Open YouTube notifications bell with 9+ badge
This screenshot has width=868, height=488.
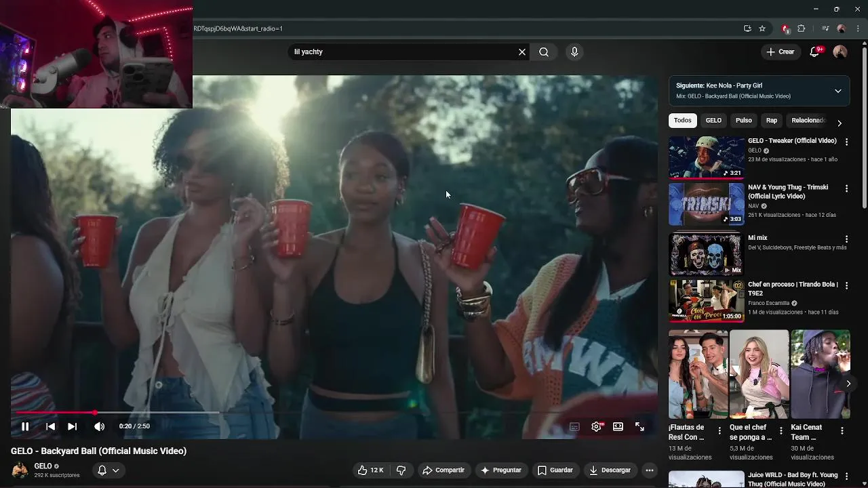[x=816, y=52]
